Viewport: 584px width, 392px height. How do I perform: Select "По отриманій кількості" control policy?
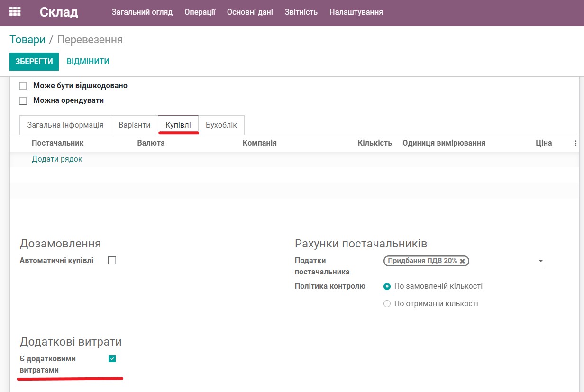pyautogui.click(x=387, y=303)
